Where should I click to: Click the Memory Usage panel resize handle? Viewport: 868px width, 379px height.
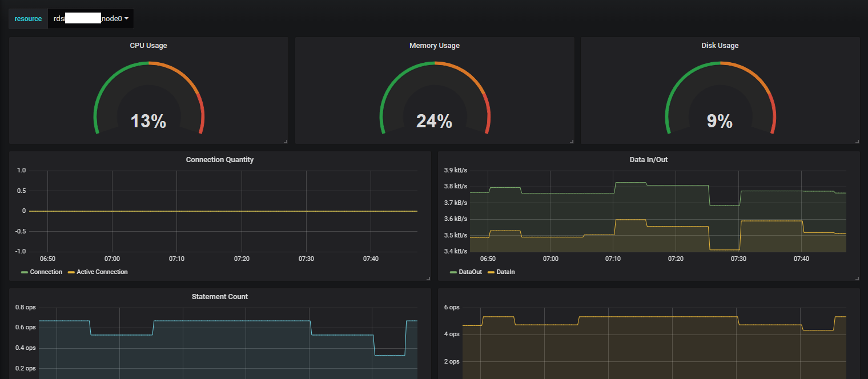click(572, 141)
